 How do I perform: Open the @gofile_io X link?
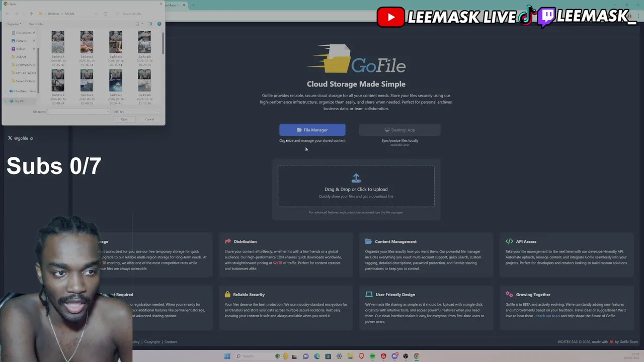tap(21, 138)
